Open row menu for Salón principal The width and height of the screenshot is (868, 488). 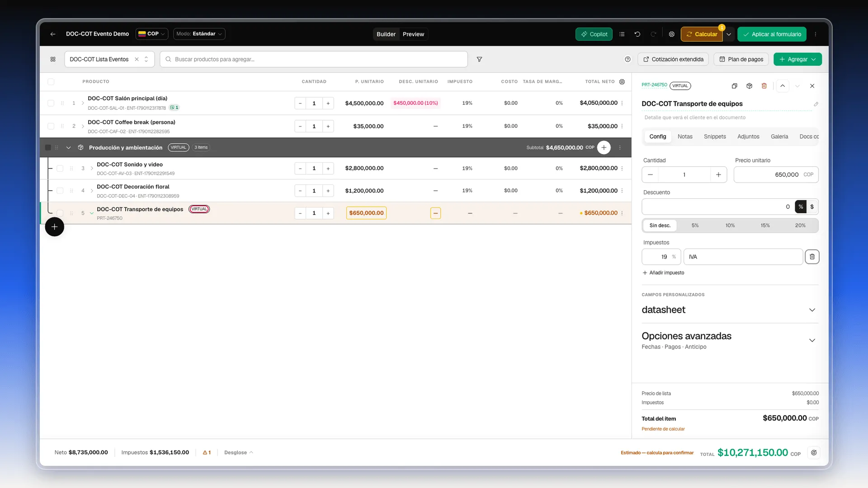[622, 103]
